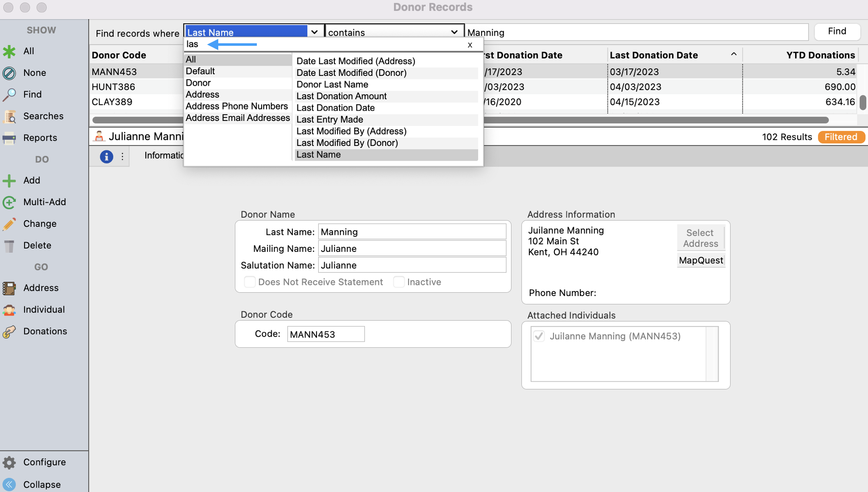Click the trash can Delete icon
The height and width of the screenshot is (492, 868).
click(x=9, y=246)
